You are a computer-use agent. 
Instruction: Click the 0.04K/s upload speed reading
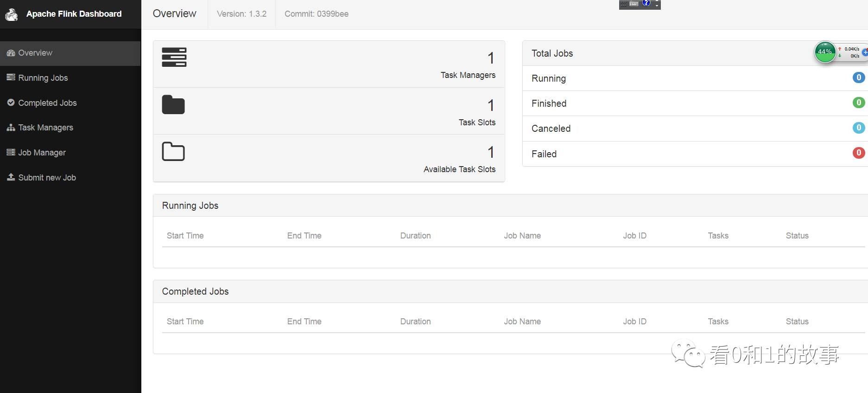click(x=852, y=49)
